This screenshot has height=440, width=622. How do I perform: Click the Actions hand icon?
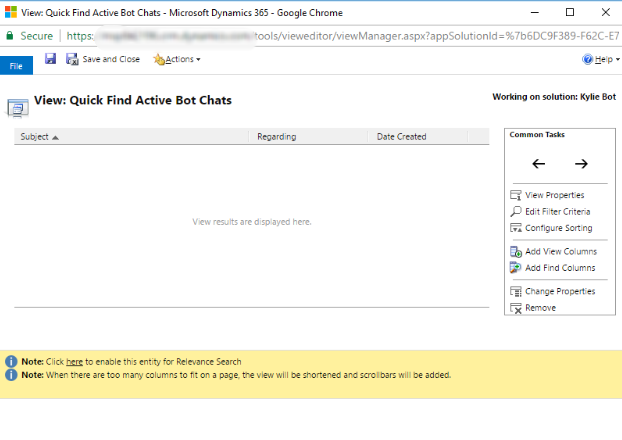pyautogui.click(x=159, y=60)
